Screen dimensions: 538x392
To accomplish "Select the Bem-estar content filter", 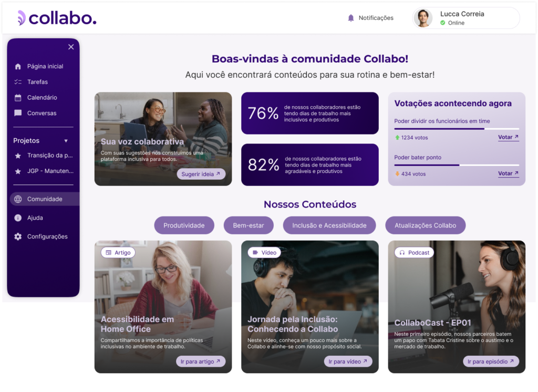I will coord(249,225).
